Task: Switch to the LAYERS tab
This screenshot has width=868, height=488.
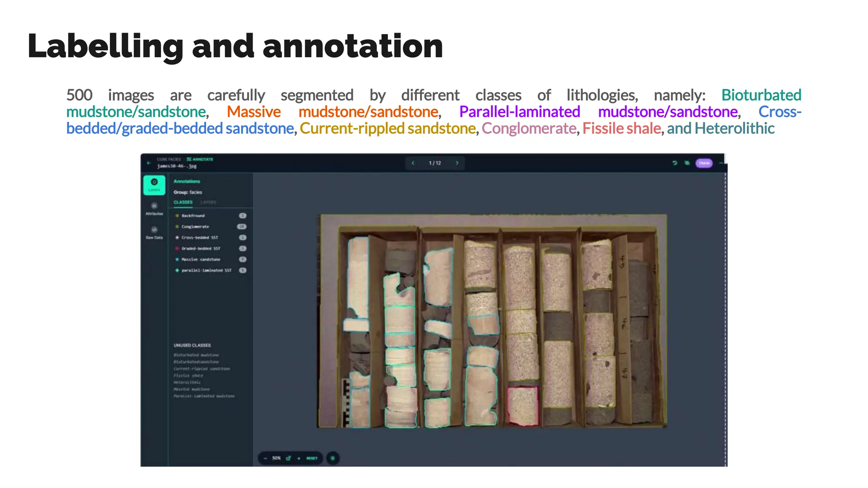Action: tap(208, 202)
